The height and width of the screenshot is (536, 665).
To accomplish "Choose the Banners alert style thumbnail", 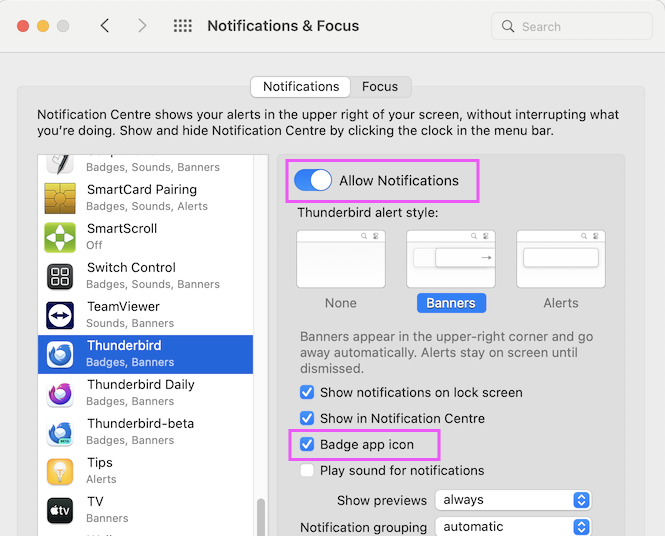I will pos(451,259).
